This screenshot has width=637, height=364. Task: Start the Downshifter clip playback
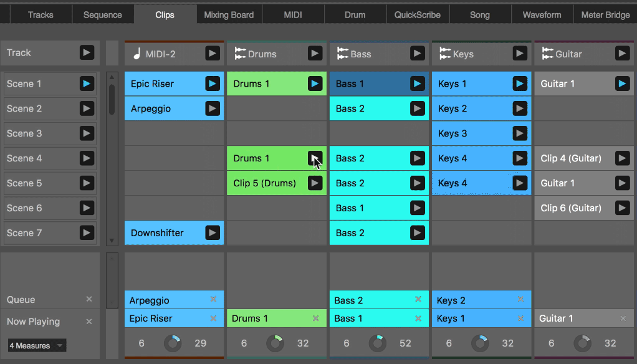[x=213, y=233]
